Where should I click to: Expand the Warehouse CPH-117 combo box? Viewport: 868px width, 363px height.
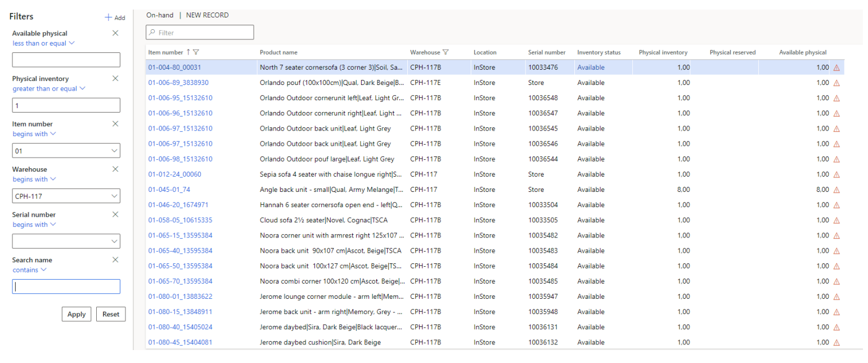[x=115, y=196]
